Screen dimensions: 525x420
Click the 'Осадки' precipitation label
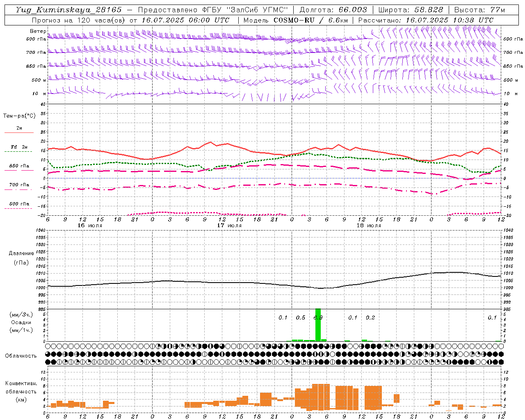pyautogui.click(x=21, y=322)
